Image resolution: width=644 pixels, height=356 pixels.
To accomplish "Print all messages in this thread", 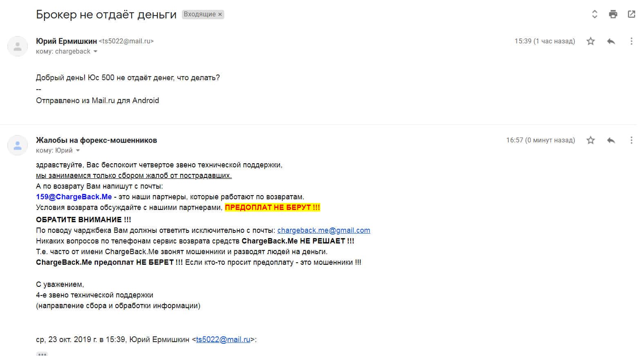I will coord(613,14).
